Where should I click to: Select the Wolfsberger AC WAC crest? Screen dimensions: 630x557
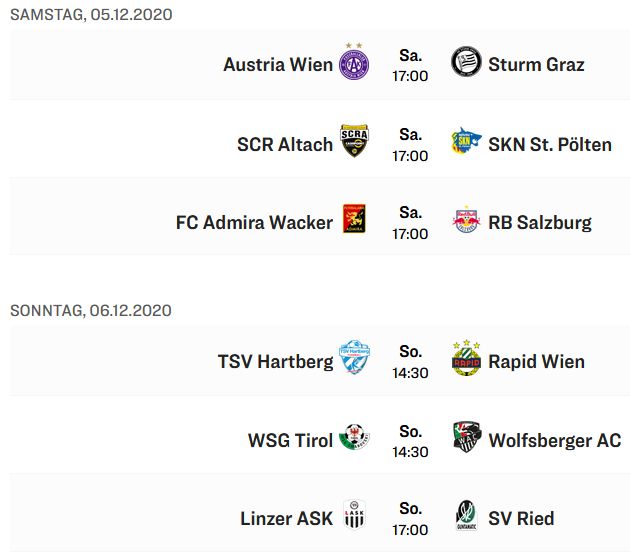coord(466,437)
